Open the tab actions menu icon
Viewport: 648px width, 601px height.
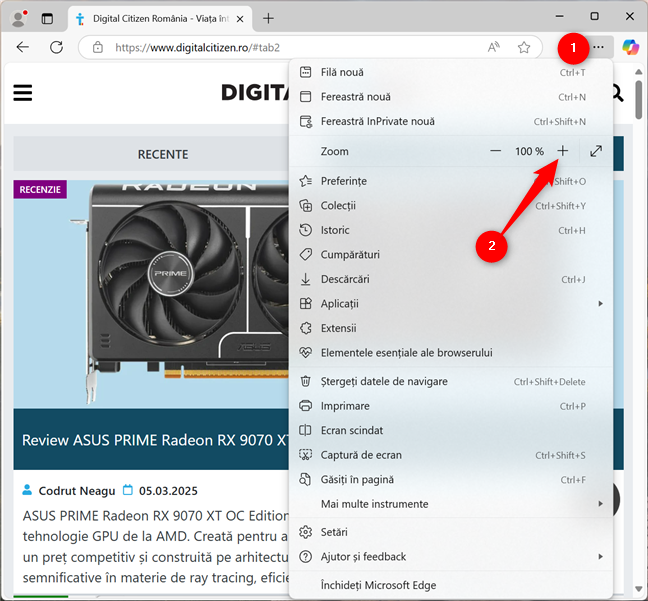pyautogui.click(x=47, y=19)
